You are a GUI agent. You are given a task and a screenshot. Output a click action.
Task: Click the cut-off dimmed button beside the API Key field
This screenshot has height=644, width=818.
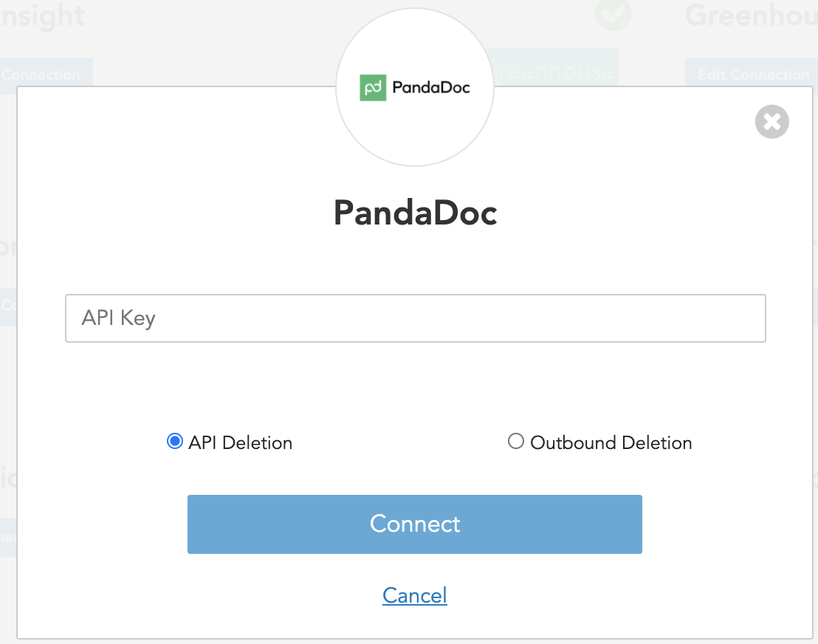tap(8, 305)
